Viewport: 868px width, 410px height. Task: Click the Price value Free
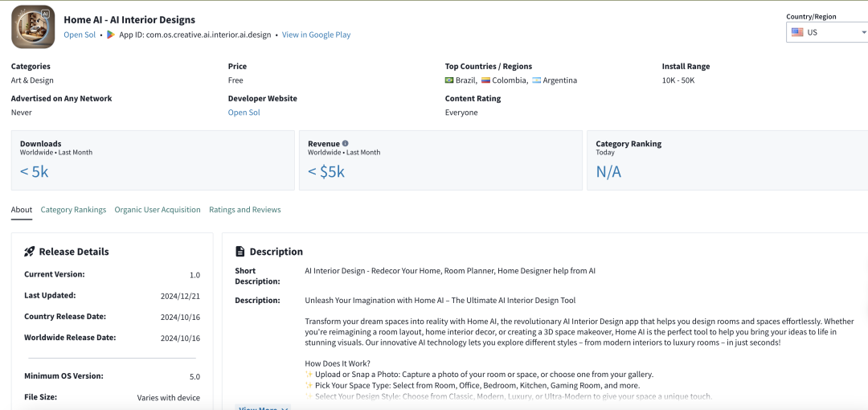pos(235,80)
